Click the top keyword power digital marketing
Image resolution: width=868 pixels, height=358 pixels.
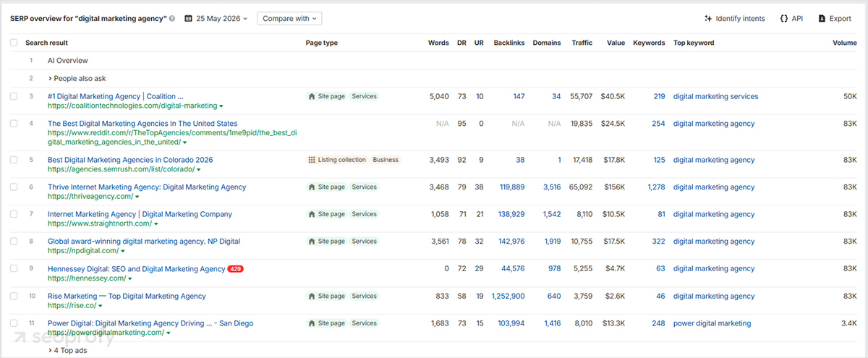click(x=712, y=323)
